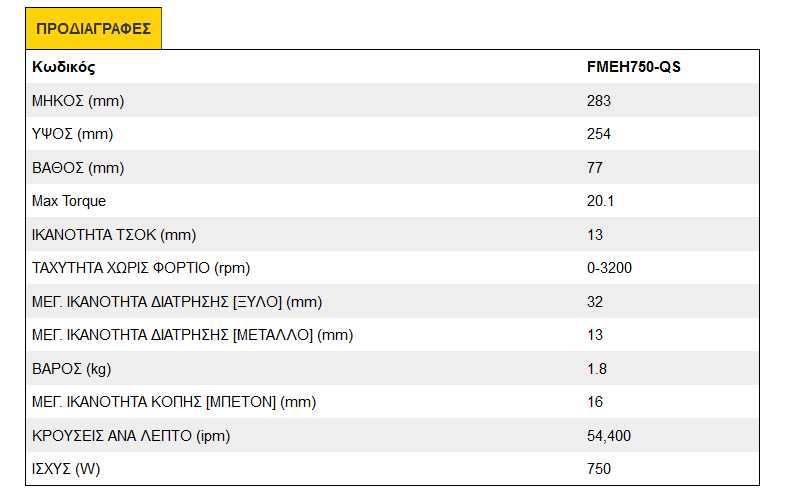800x497 pixels.
Task: Select the 283 length value
Action: [598, 101]
